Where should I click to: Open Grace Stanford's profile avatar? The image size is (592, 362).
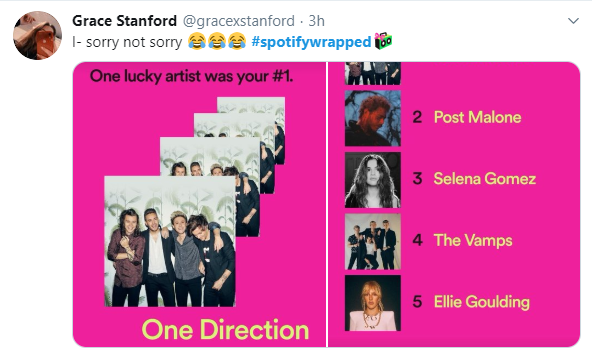[37, 35]
